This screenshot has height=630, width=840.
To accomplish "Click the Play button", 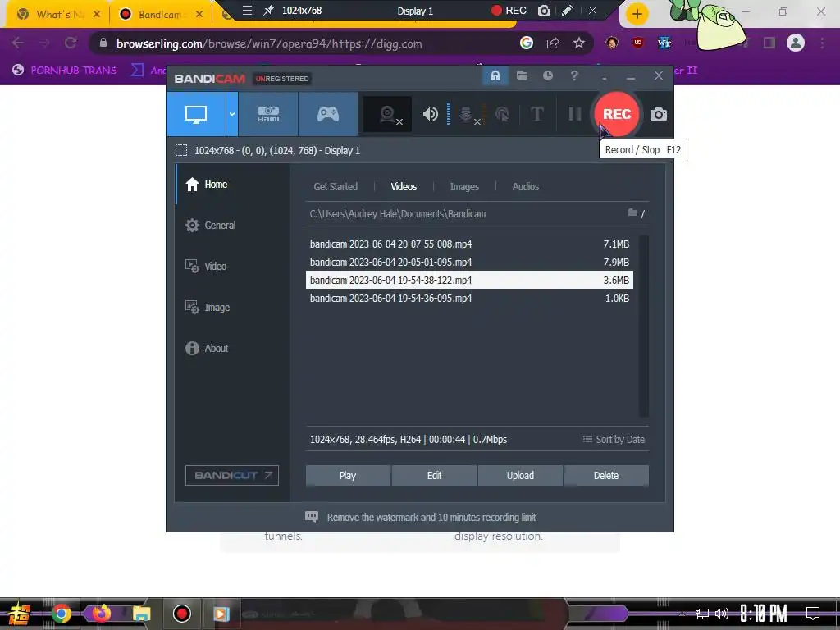I will [348, 476].
